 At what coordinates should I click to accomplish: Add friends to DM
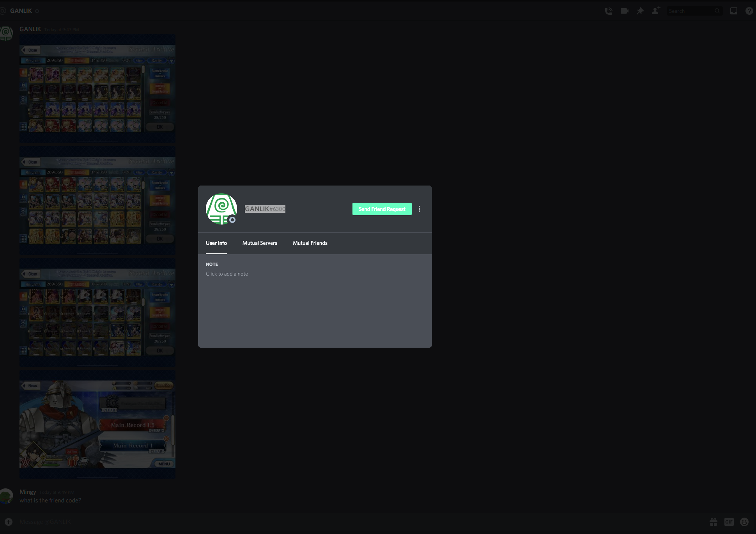click(x=656, y=11)
